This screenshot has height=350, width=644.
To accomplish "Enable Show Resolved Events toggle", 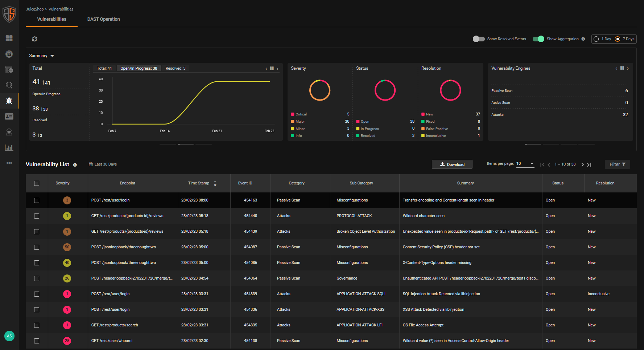I will (x=479, y=39).
